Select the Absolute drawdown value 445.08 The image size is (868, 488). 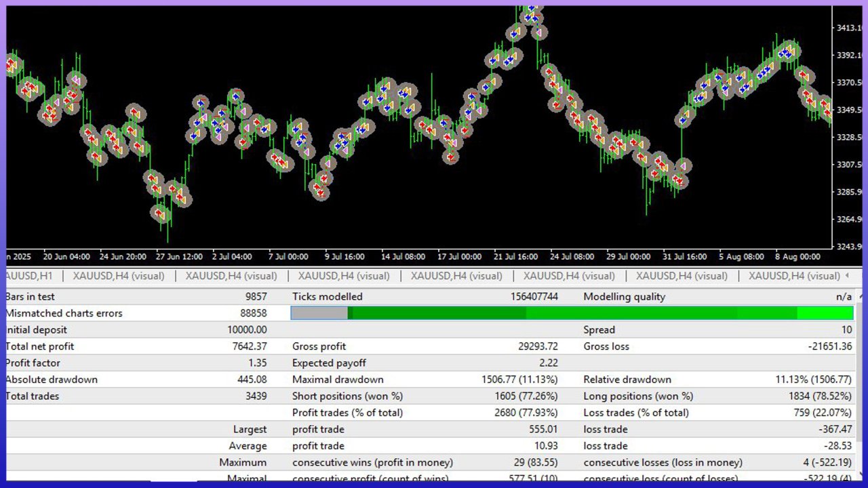(252, 380)
